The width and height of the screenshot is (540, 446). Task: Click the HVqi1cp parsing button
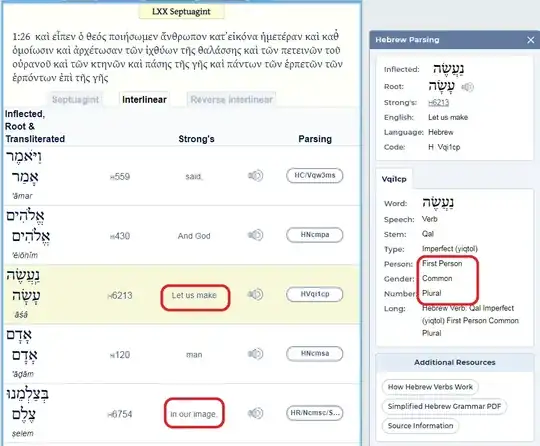coord(314,294)
